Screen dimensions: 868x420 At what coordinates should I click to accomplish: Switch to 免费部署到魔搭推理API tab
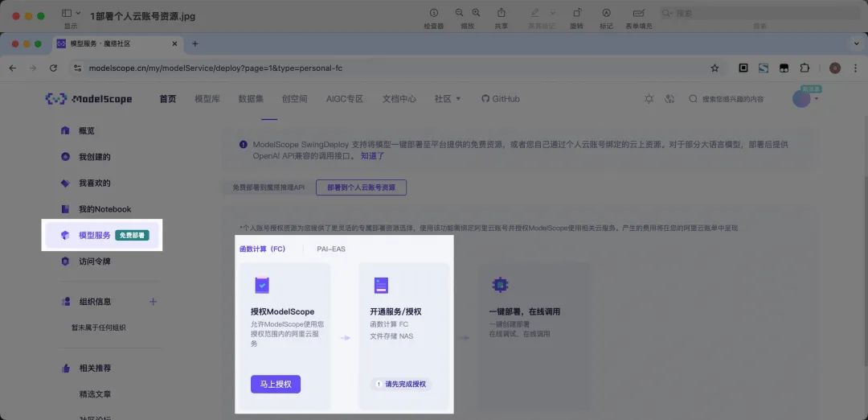268,187
